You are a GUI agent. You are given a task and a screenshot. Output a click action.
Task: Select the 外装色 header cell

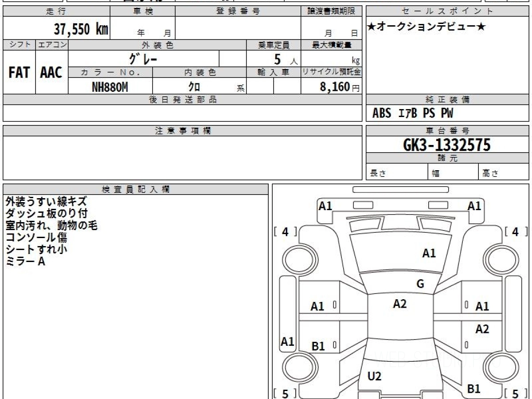point(157,45)
